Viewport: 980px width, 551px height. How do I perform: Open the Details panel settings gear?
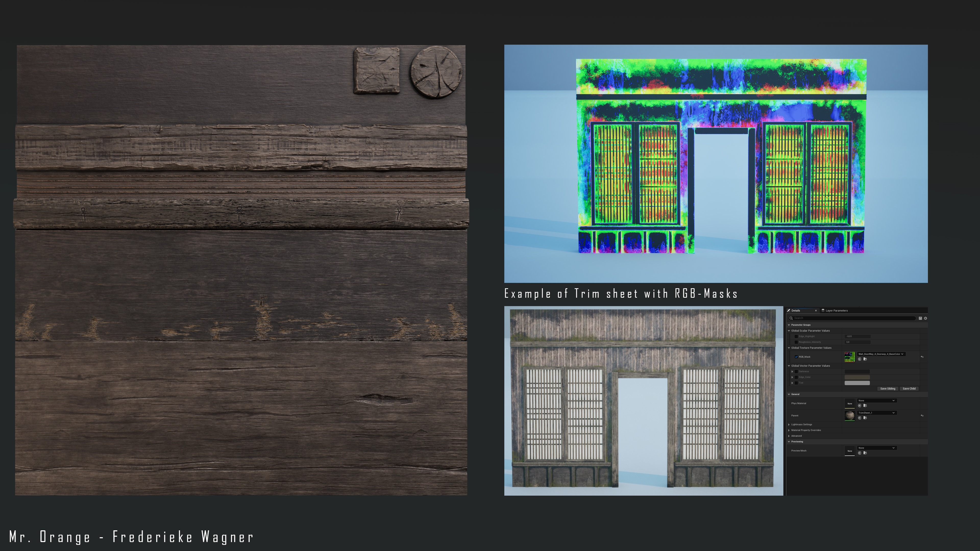tap(926, 318)
